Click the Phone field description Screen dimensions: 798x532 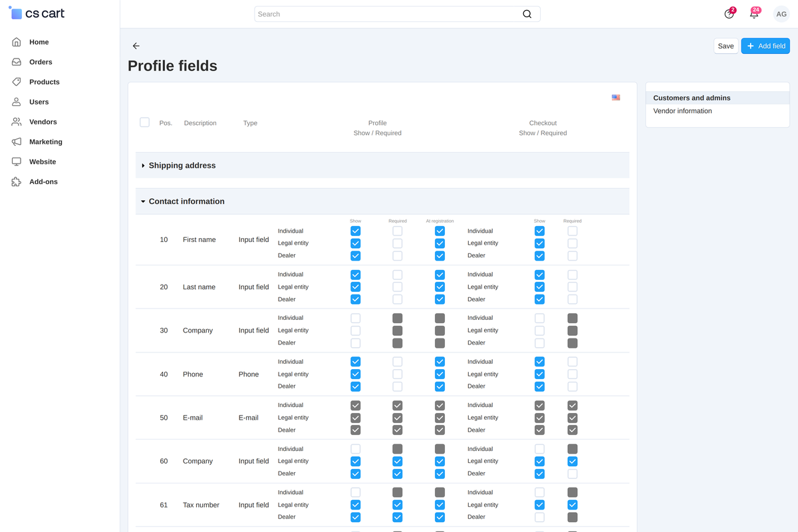[x=193, y=374]
